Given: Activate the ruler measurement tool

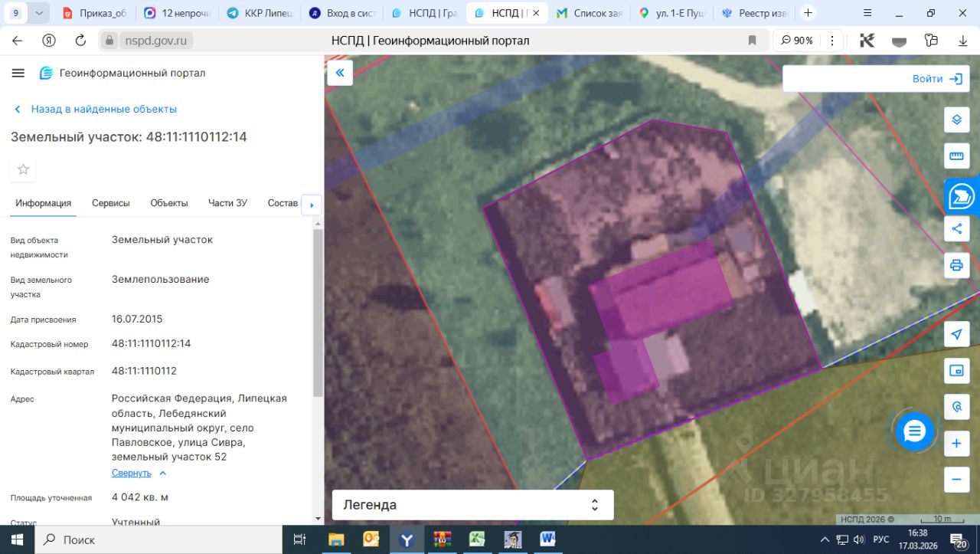Looking at the screenshot, I should 956,156.
